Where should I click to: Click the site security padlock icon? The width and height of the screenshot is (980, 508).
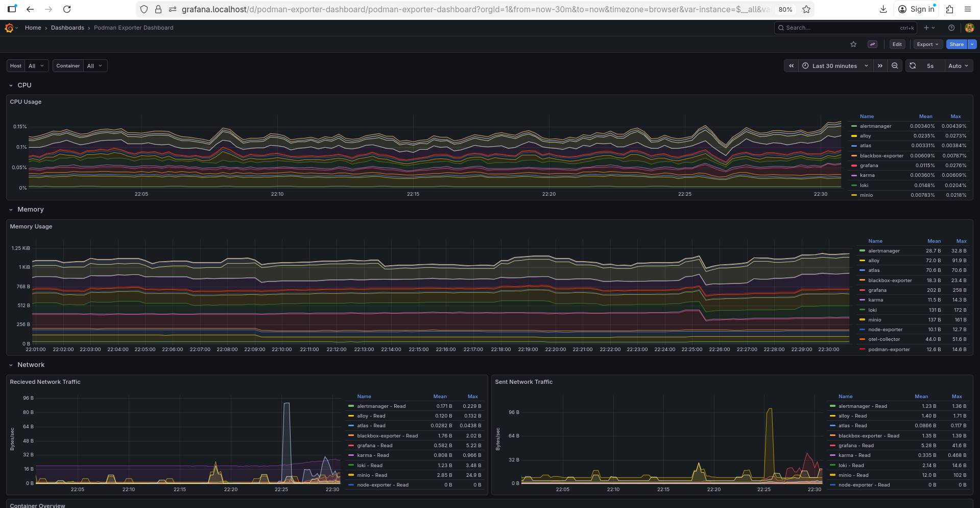click(158, 9)
